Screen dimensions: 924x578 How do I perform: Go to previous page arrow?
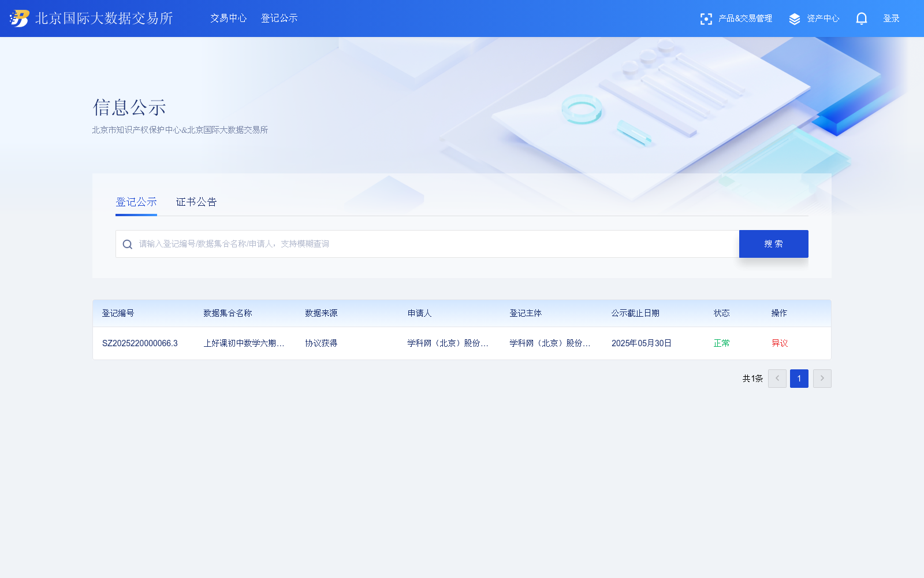pos(777,379)
